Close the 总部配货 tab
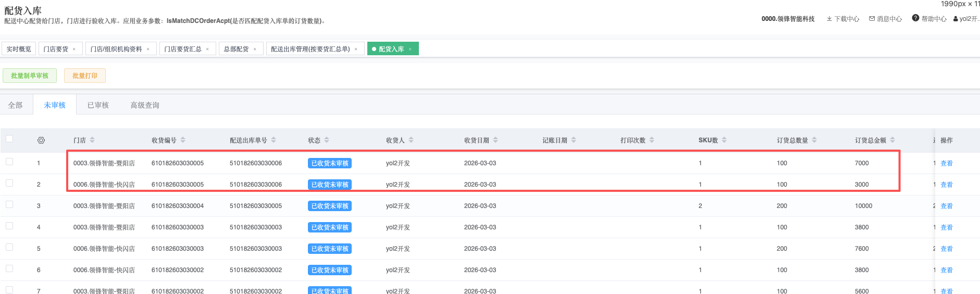 tap(255, 49)
